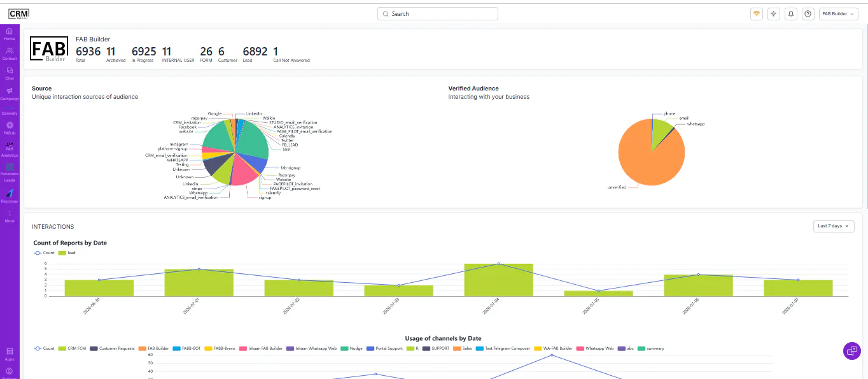
Task: Toggle the Ishaan Whatsapp Web legend item
Action: pyautogui.click(x=311, y=348)
